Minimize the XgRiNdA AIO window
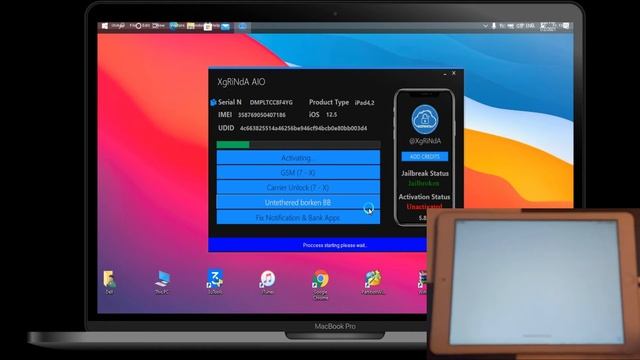 tap(445, 74)
